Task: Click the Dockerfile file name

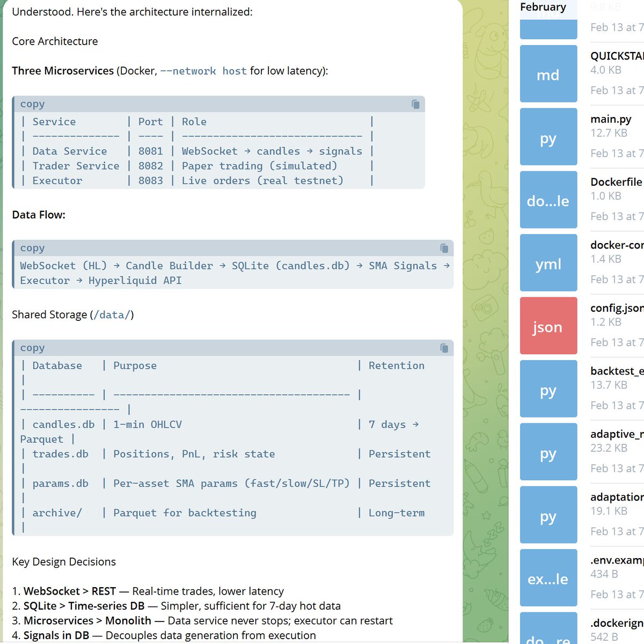Action: pyautogui.click(x=616, y=182)
